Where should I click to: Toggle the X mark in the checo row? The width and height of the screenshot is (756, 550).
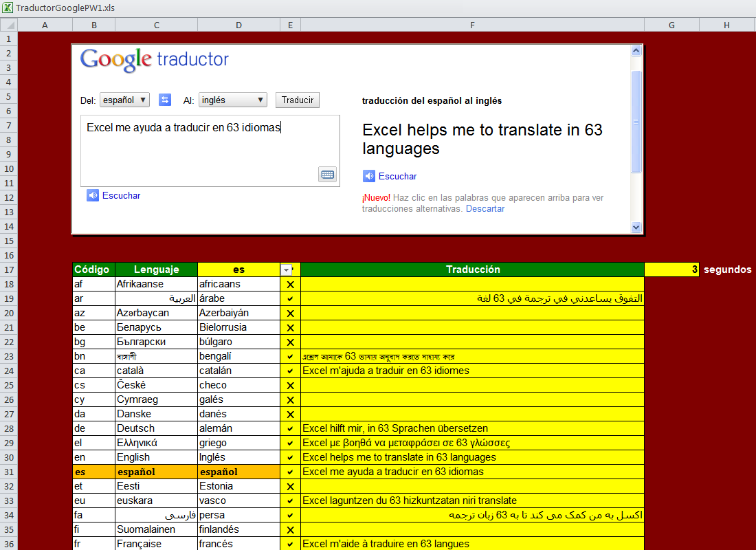290,386
